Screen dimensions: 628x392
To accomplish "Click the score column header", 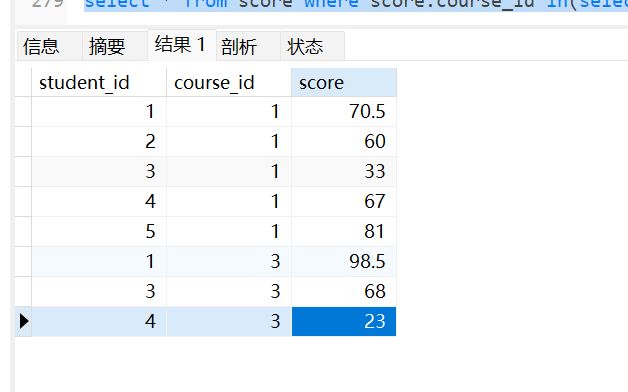I will pos(344,82).
